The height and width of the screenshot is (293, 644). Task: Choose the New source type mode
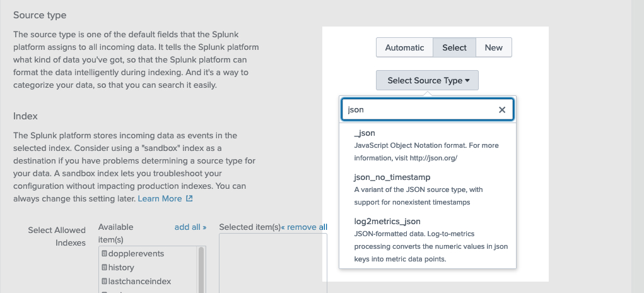coord(494,47)
